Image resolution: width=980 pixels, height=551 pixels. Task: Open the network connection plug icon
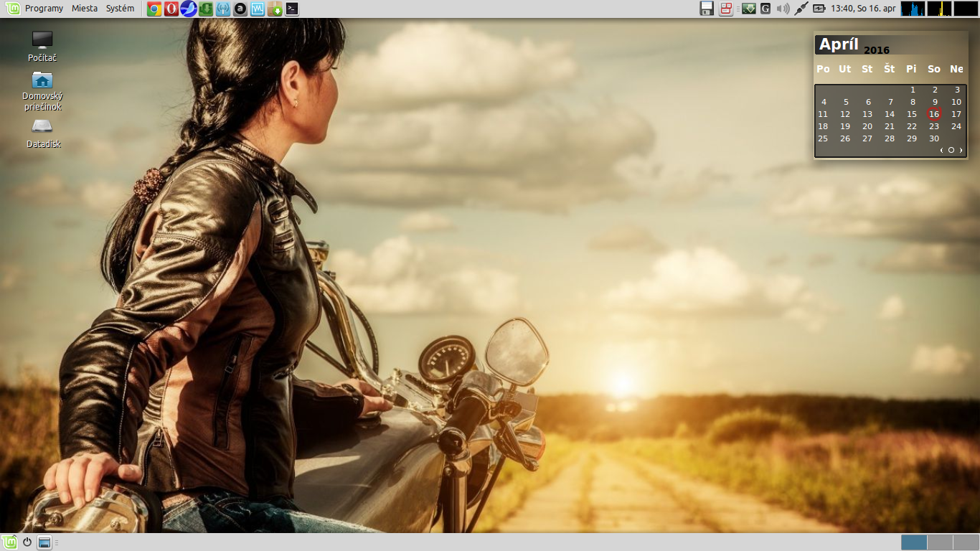[x=801, y=9]
